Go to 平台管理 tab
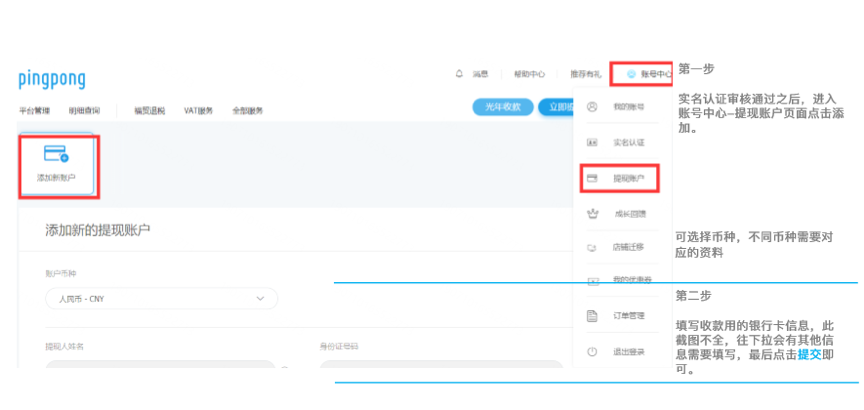Image resolution: width=864 pixels, height=410 pixels. click(34, 111)
